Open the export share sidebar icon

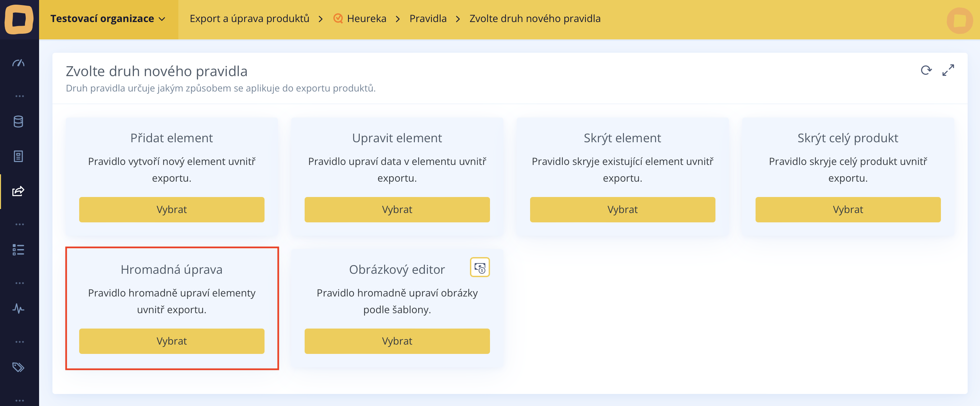[18, 191]
